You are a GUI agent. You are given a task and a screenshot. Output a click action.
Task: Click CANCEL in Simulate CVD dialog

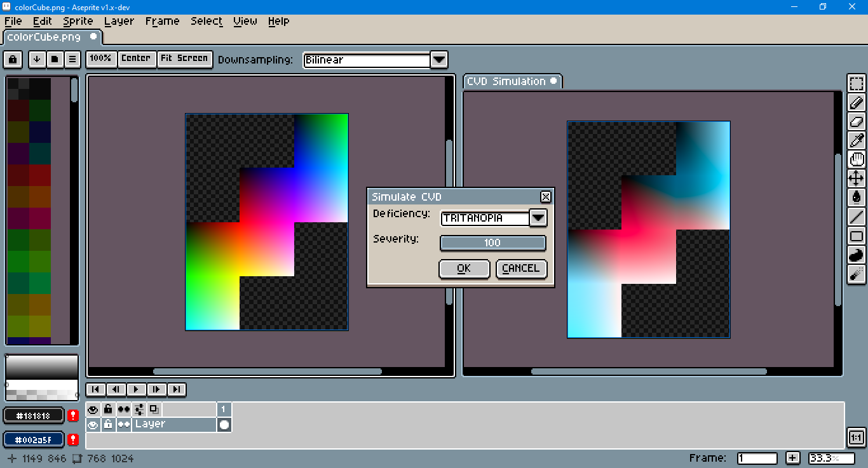point(521,269)
